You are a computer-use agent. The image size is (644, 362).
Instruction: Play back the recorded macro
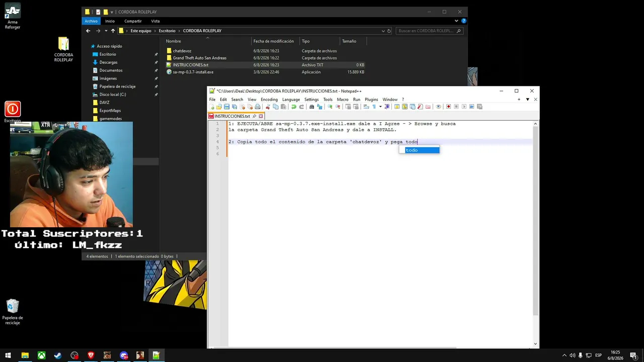464,107
